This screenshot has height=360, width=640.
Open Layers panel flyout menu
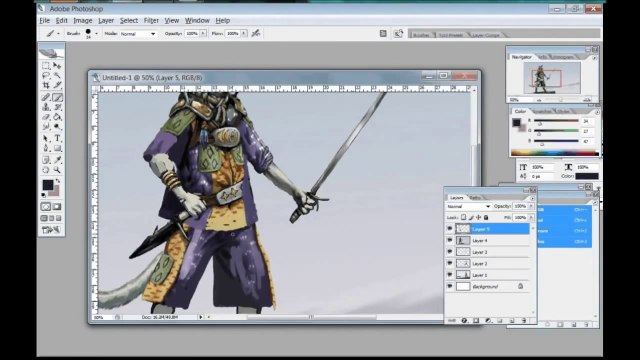tap(532, 198)
